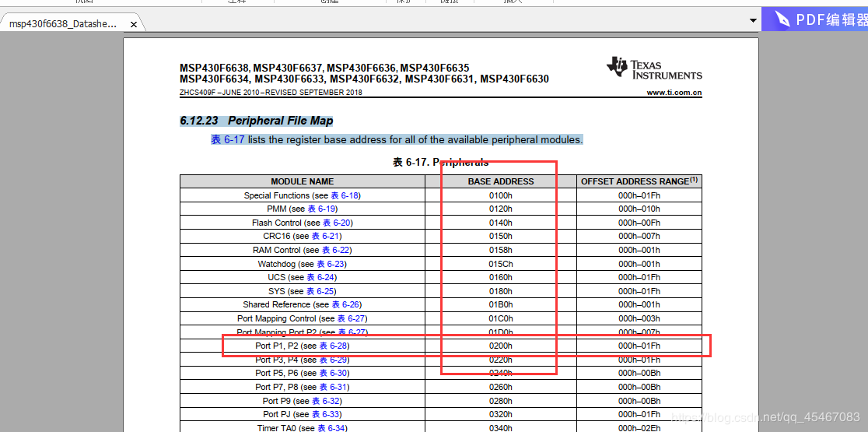Select offset range 000h–010h in PMM row
The image size is (868, 432).
click(x=639, y=209)
